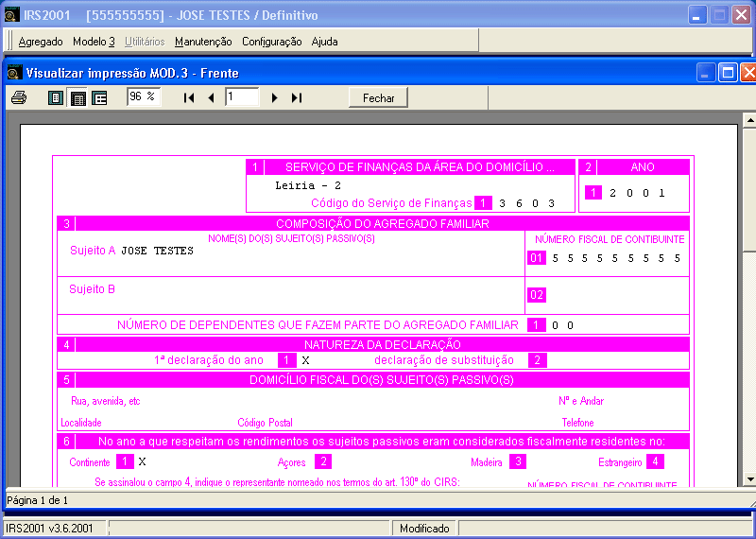Viewport: 756px width, 539px height.
Task: Open the Modelo 3 menu
Action: [94, 42]
